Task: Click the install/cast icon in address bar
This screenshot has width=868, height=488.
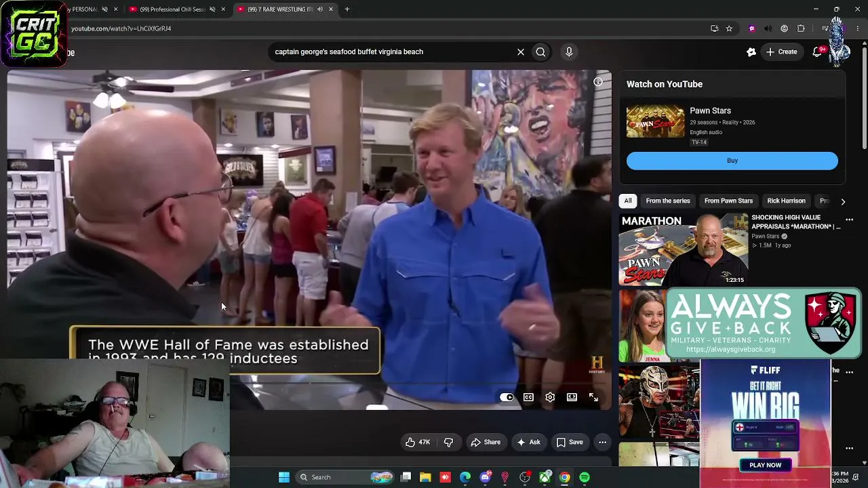Action: tap(714, 28)
